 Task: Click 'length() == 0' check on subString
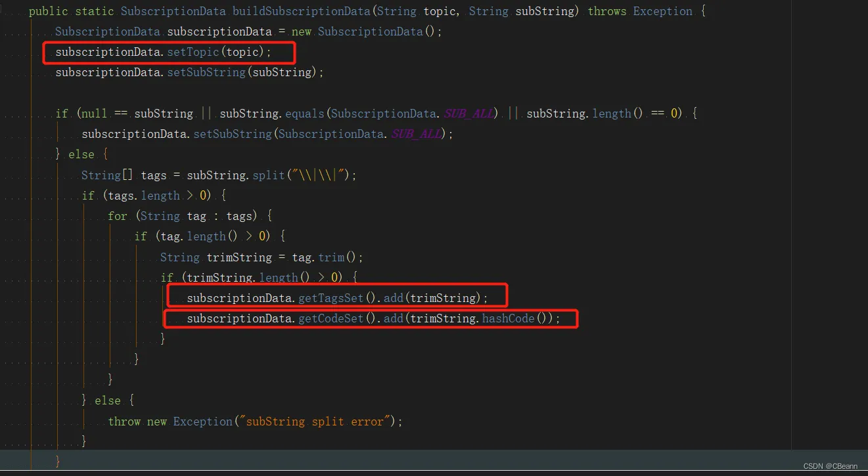click(637, 114)
